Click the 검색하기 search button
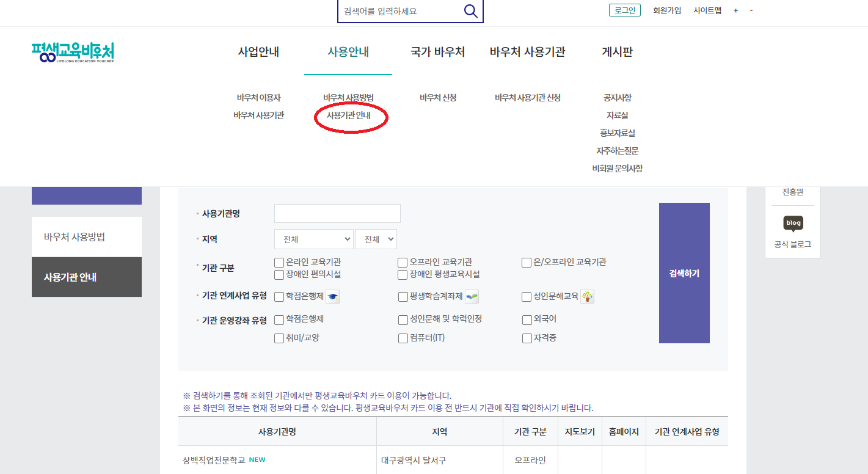 coord(684,273)
